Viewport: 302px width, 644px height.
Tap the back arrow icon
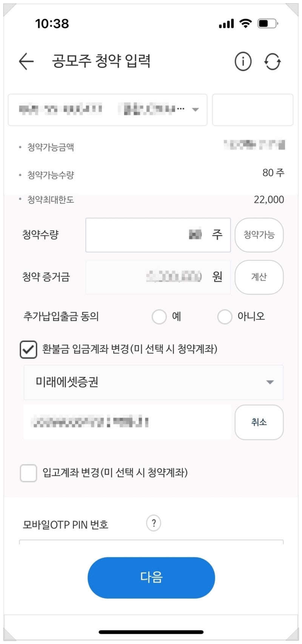tap(26, 61)
